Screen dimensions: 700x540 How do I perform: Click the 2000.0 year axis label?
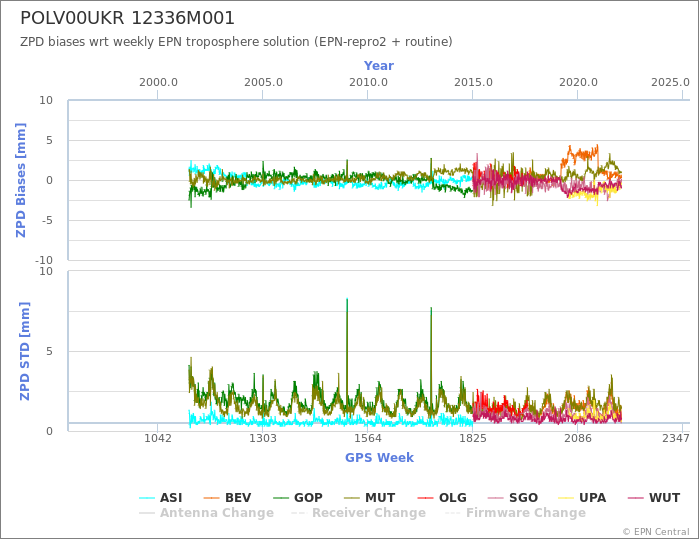158,83
